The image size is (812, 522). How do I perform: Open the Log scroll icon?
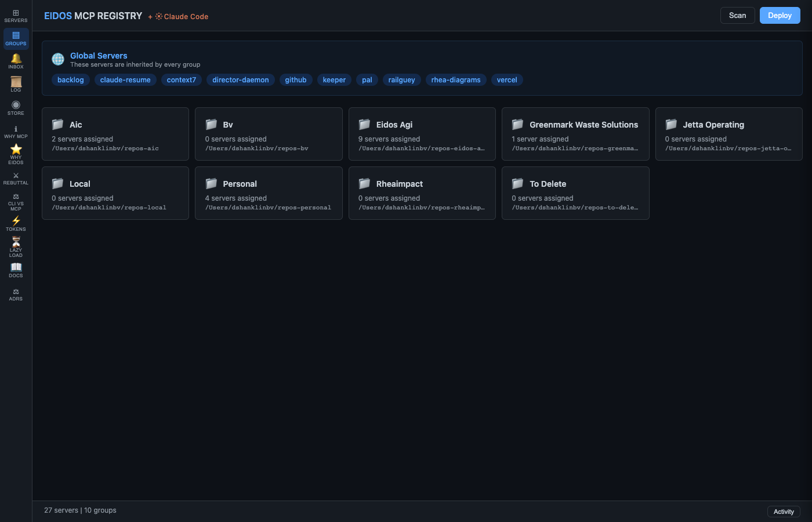[x=16, y=82]
